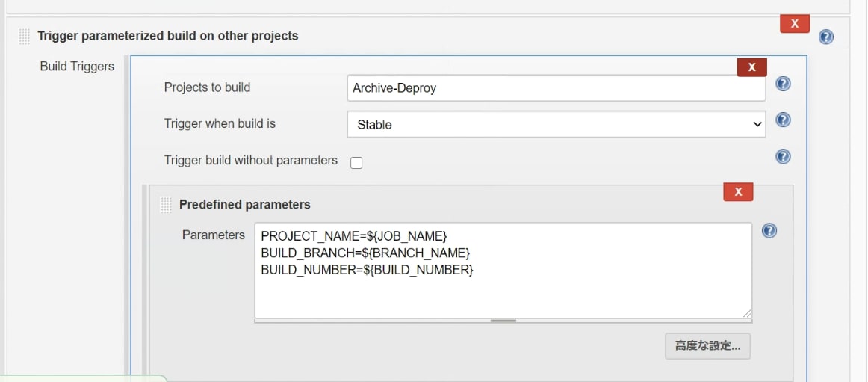Screen dimensions: 868x382
Task: Remove the Archive-Deproy build trigger block
Action: [x=751, y=67]
